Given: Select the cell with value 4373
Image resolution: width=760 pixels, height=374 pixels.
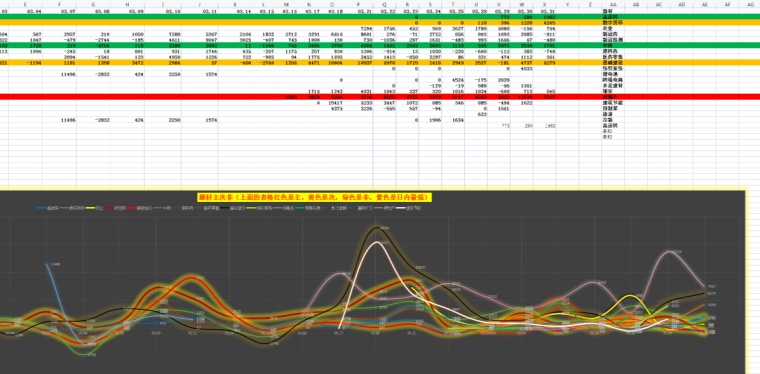Looking at the screenshot, I should tap(337, 109).
